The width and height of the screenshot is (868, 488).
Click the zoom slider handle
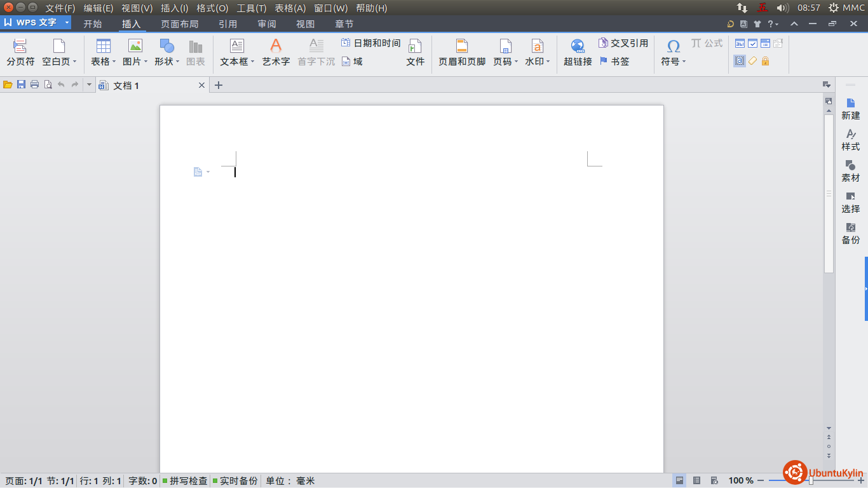click(811, 481)
